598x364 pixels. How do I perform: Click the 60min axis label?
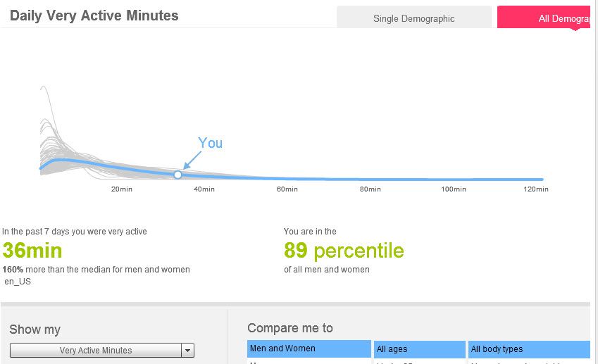[x=287, y=189]
